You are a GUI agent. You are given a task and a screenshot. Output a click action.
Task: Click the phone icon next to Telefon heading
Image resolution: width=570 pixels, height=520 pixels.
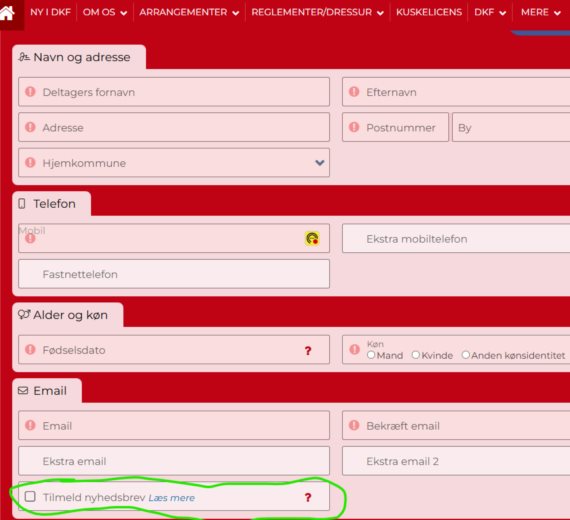pos(22,204)
